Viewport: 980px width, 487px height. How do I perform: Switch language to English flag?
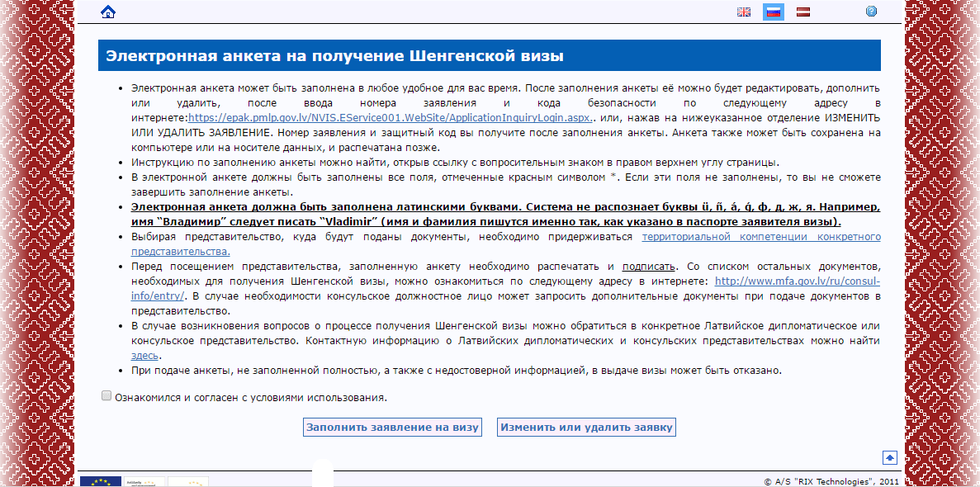(744, 12)
